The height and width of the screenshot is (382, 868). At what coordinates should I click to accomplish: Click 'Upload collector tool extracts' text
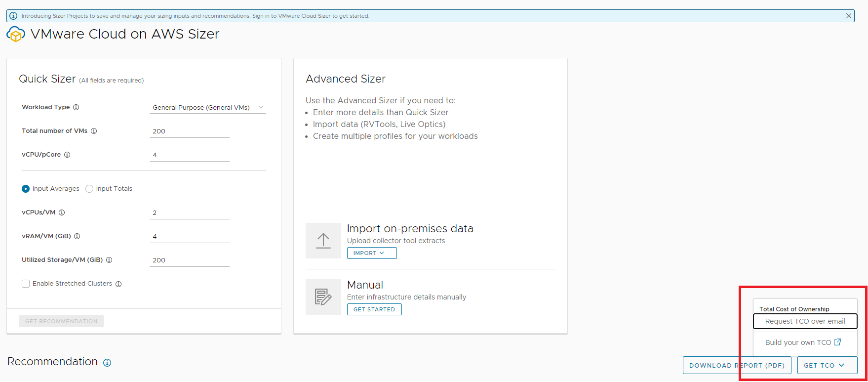pyautogui.click(x=396, y=241)
